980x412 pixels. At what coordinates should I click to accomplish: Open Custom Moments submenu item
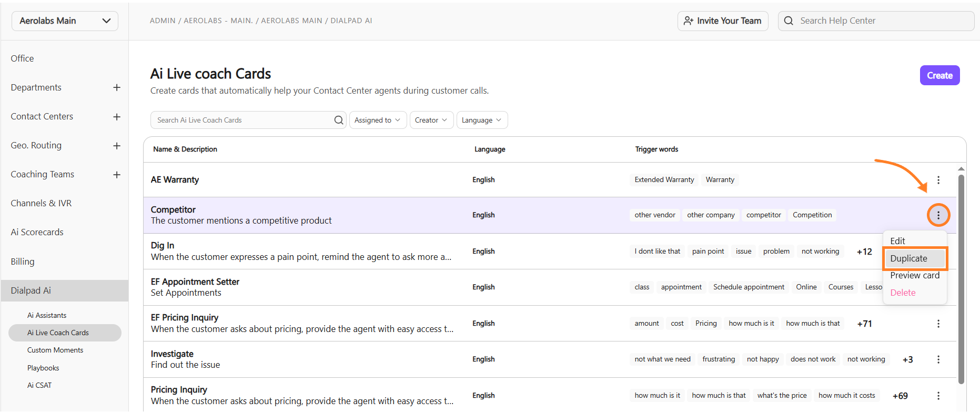click(55, 350)
